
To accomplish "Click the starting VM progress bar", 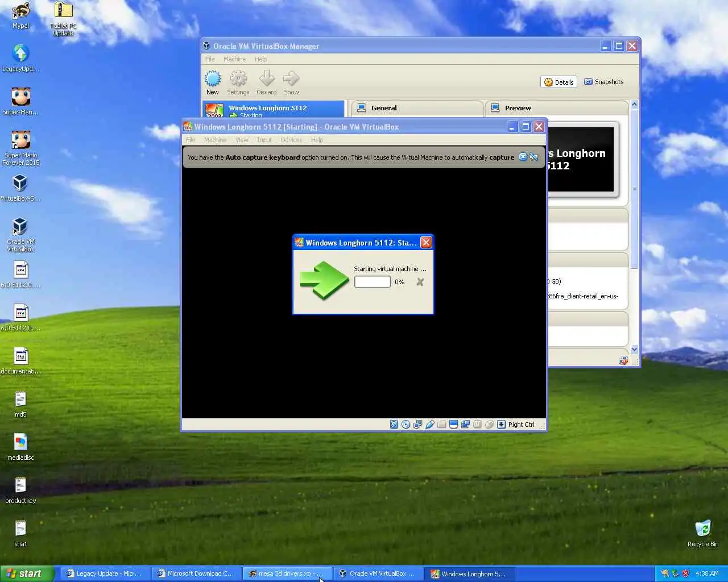I will (x=373, y=282).
